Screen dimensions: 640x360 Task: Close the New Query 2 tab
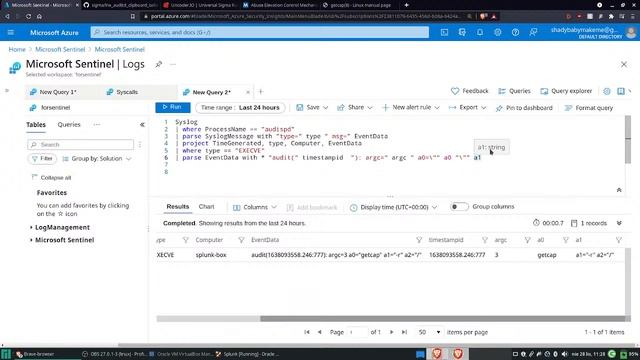(x=248, y=92)
